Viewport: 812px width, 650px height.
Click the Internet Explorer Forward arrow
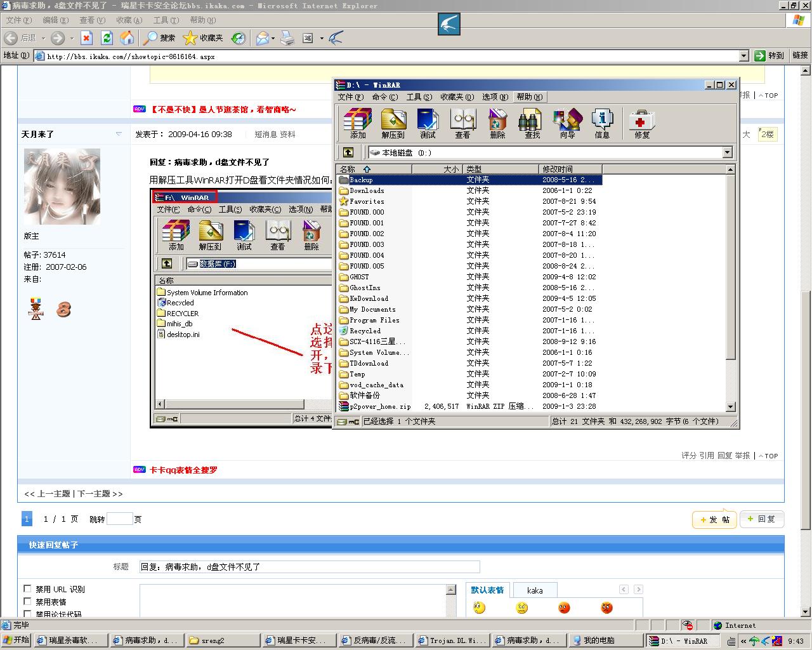pos(58,38)
